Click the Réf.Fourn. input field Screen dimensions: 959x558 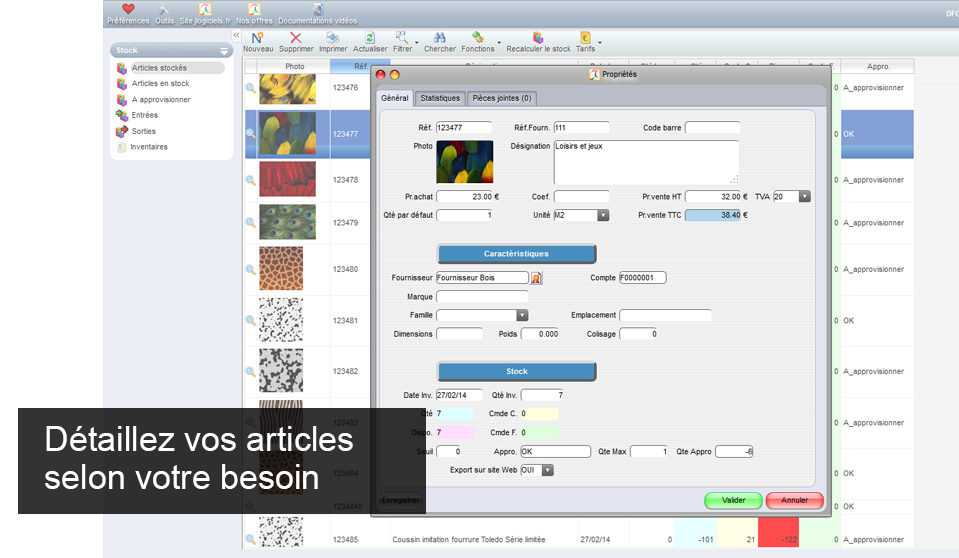[x=582, y=128]
